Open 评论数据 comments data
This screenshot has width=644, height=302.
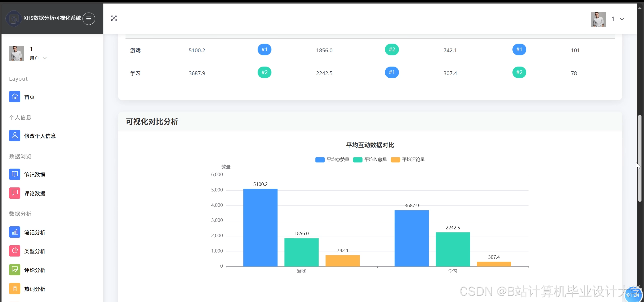point(34,193)
